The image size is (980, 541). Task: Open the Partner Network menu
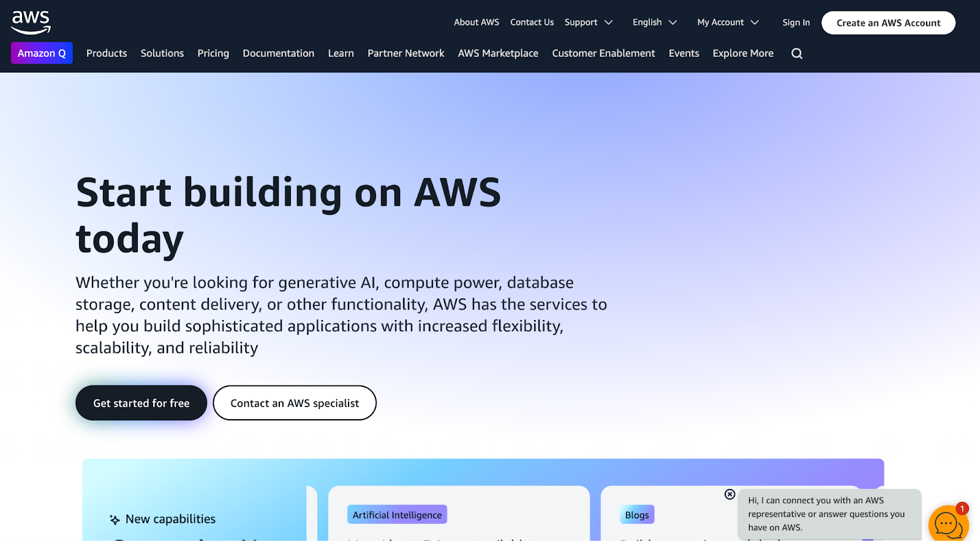[x=406, y=53]
